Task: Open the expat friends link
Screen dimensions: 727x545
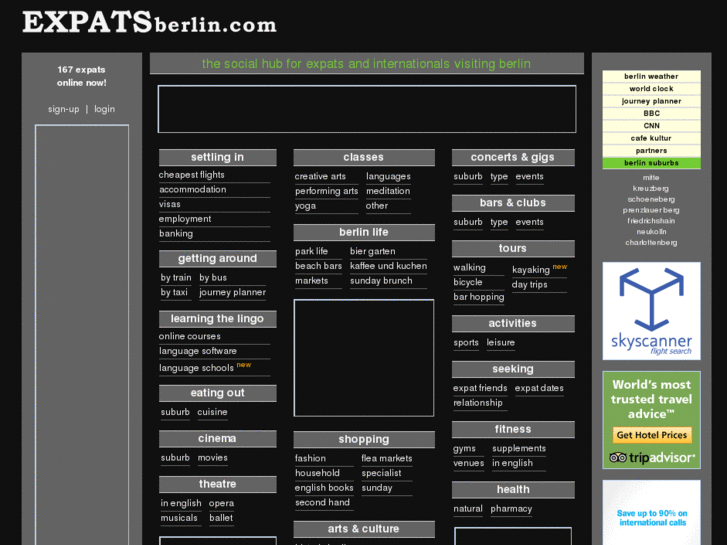Action: [480, 388]
